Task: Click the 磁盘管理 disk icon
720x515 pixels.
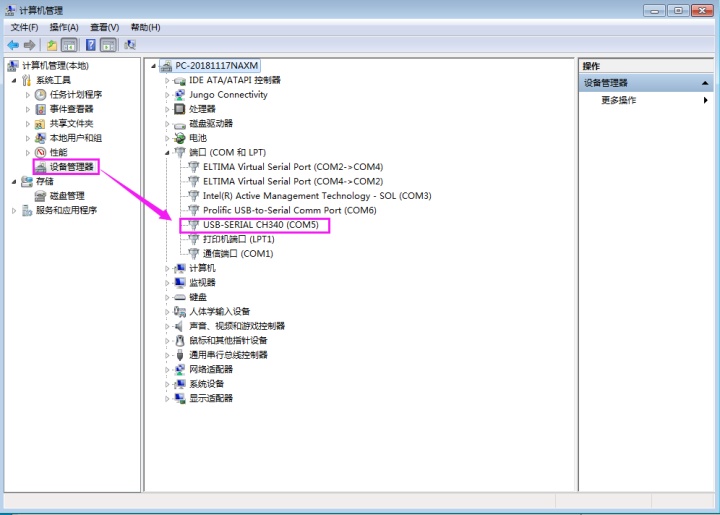Action: (x=40, y=196)
